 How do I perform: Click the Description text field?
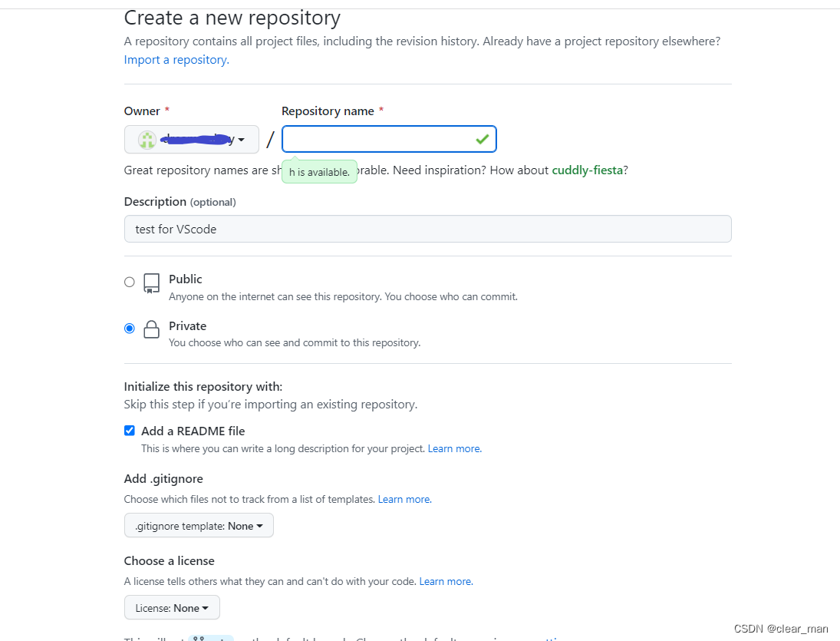[427, 229]
